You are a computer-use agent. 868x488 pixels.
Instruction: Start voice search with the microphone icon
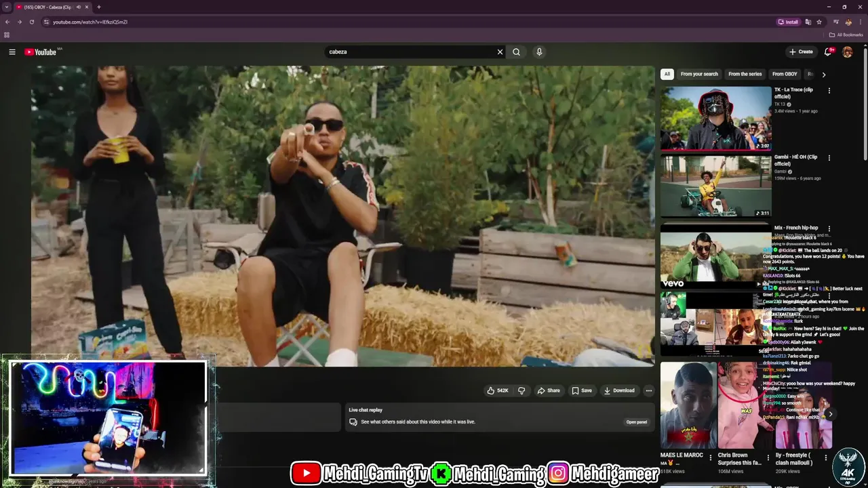539,52
